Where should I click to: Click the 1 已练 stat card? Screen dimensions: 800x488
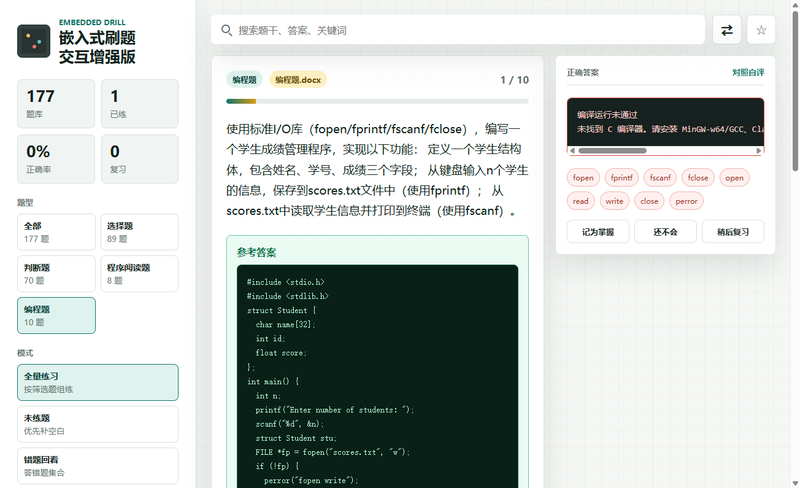pyautogui.click(x=140, y=104)
